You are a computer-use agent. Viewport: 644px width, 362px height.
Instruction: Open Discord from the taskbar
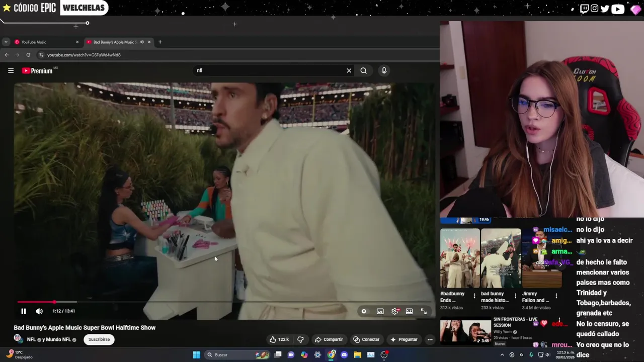pos(344,355)
